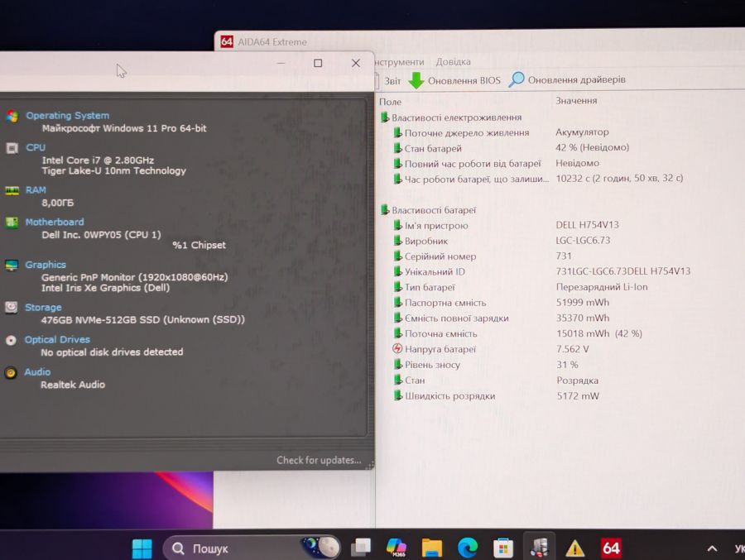Click Realtek Audio text in Speccy

(x=73, y=385)
